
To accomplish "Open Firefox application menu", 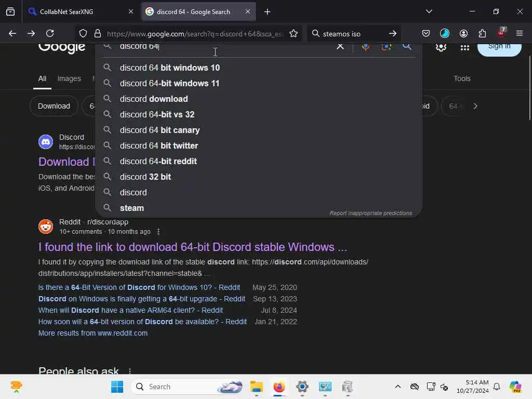I will (520, 33).
